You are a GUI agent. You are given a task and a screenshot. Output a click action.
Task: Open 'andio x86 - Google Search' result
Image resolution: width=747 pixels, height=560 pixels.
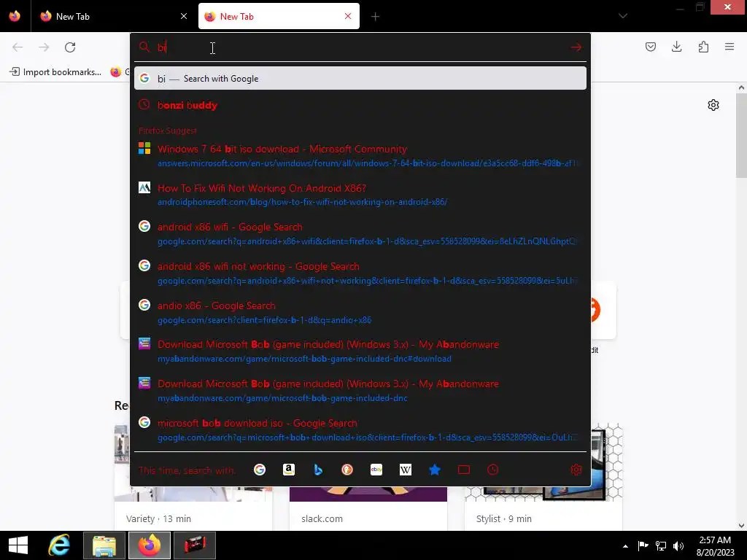pos(360,312)
